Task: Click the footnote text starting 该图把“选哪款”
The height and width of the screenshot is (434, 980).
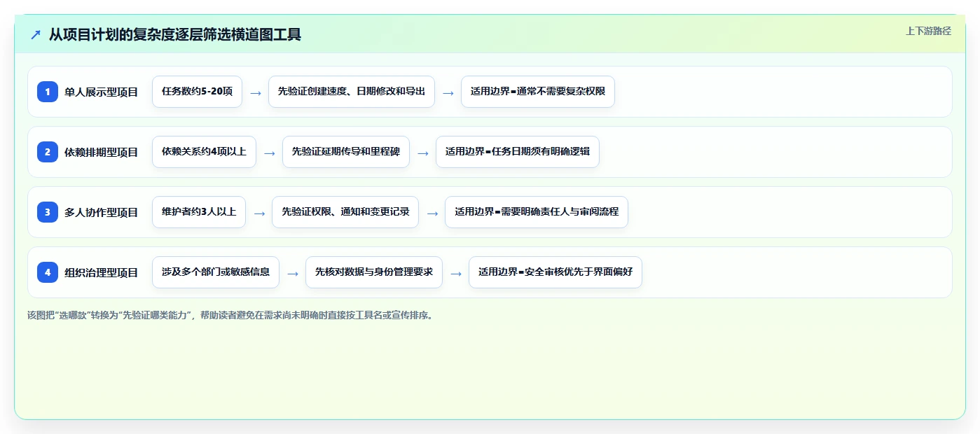Action: coord(230,315)
